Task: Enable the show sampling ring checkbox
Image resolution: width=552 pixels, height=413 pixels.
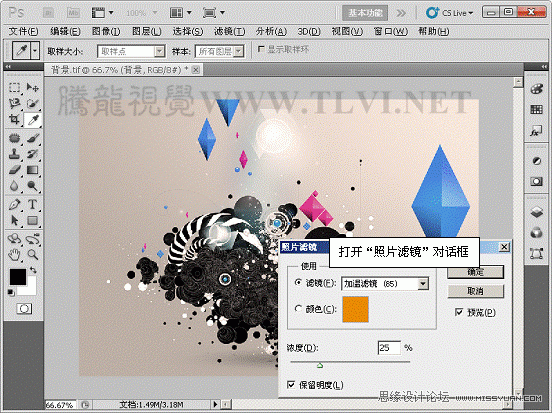Action: (261, 49)
